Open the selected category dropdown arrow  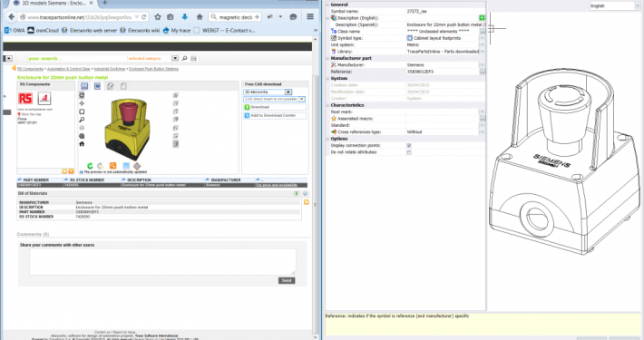(x=175, y=59)
